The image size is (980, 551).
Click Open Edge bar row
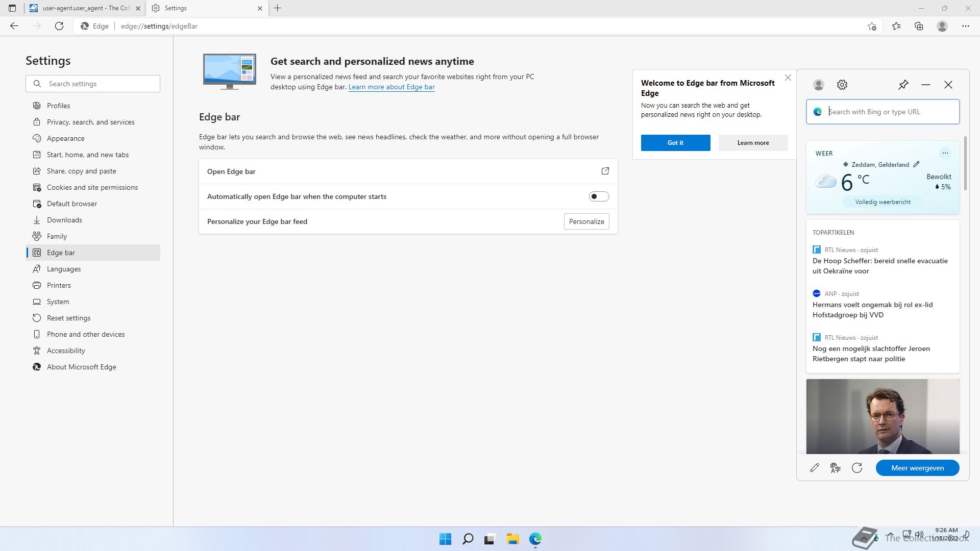coord(408,171)
